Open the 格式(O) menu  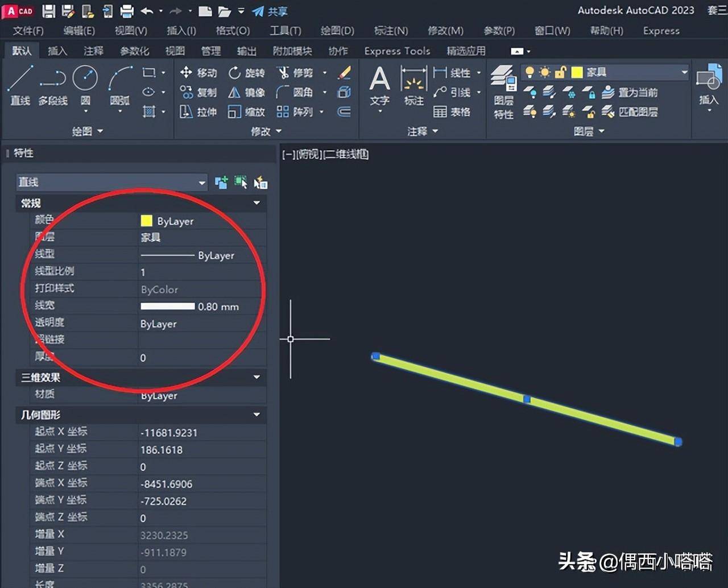point(233,31)
